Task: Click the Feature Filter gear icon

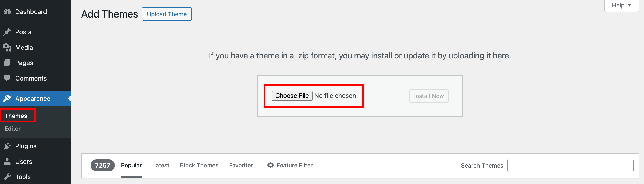Action: pos(270,165)
